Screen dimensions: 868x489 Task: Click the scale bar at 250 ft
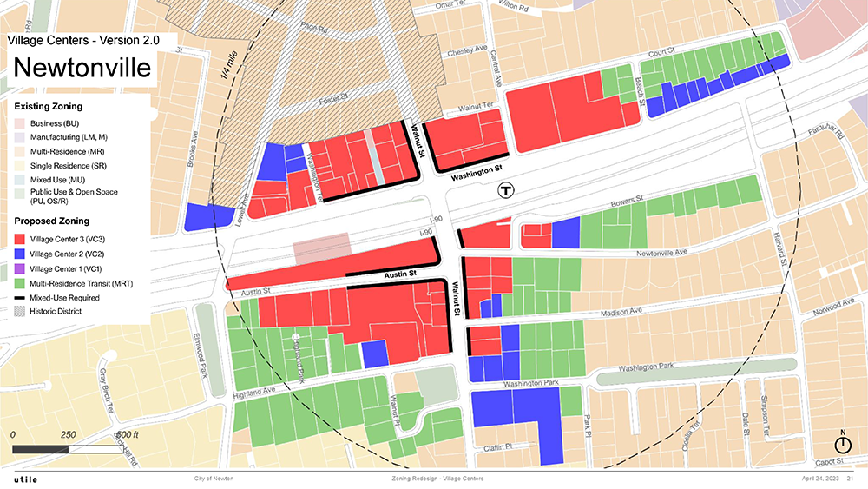coord(67,450)
